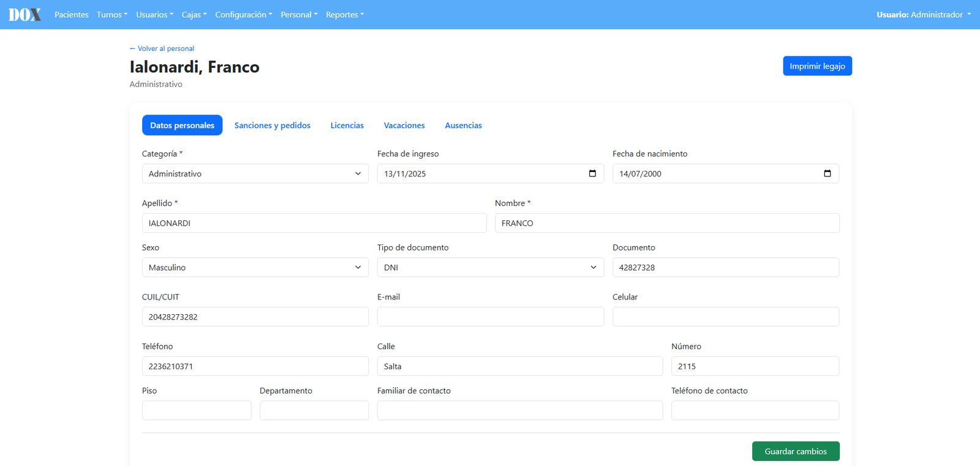Screen dimensions: 980x466
Task: Open Pacientes in the navbar
Action: [71, 15]
